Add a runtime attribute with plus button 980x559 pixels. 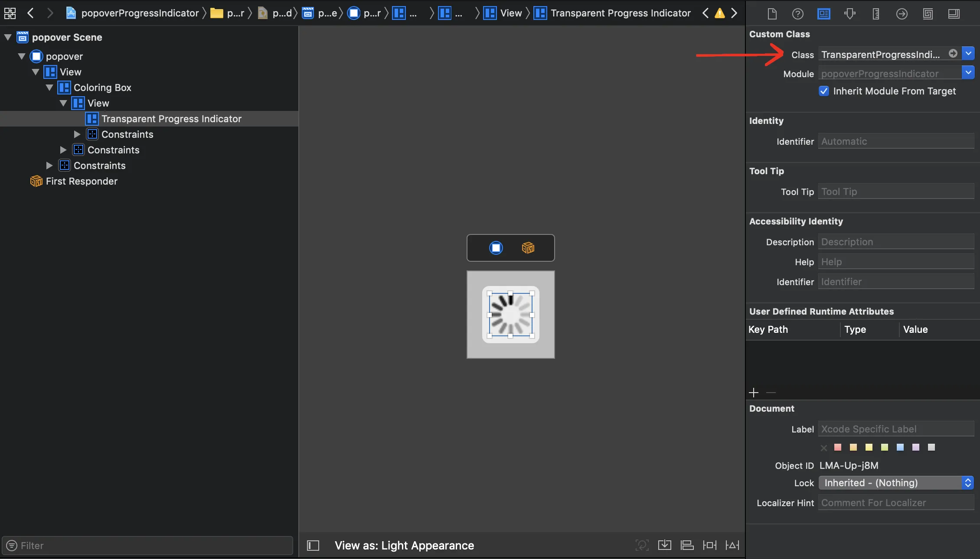point(754,393)
